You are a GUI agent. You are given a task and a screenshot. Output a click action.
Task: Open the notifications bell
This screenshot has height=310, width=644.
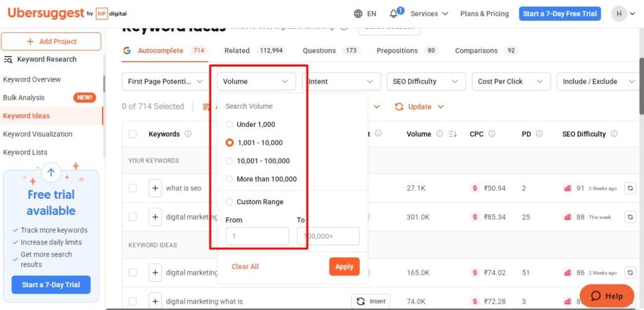click(x=394, y=14)
